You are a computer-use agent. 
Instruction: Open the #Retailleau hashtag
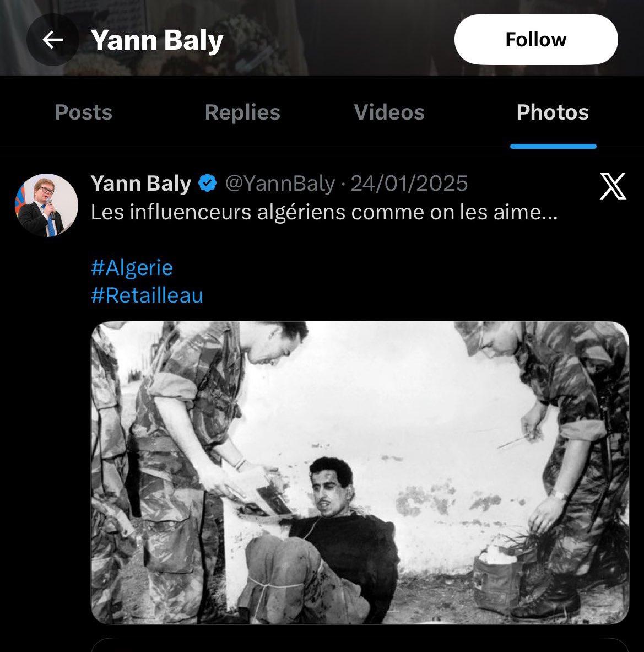(147, 295)
